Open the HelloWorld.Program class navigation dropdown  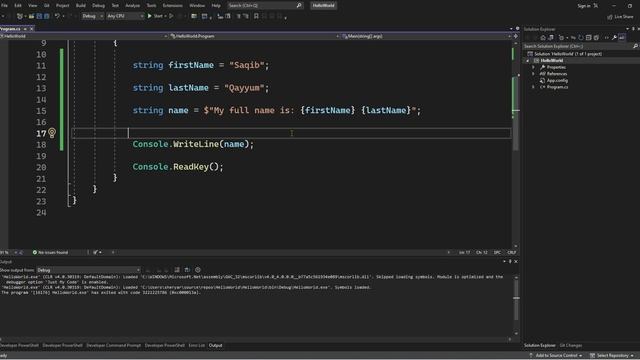pos(255,36)
